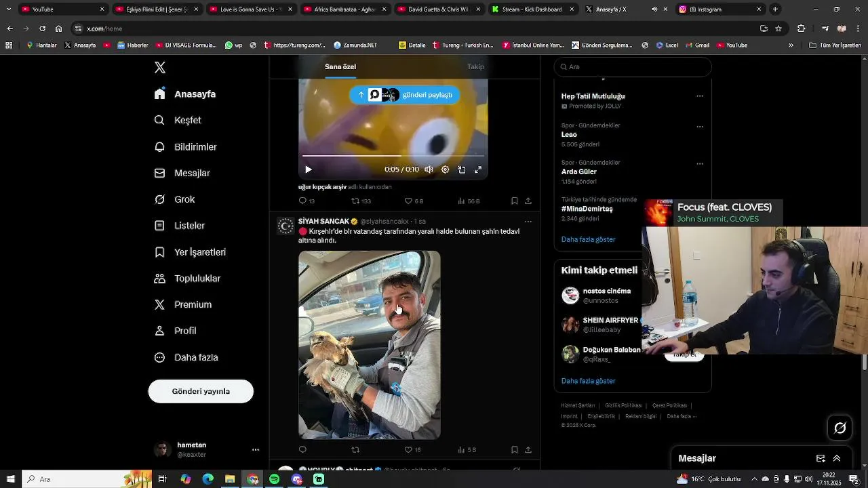Reply to the video post with 13 replies
Image resolution: width=868 pixels, height=488 pixels.
click(x=307, y=201)
